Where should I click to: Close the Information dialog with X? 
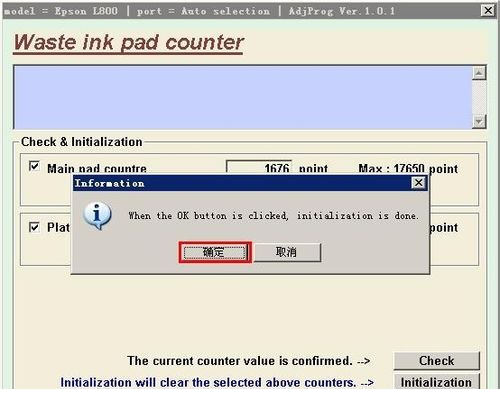(419, 183)
